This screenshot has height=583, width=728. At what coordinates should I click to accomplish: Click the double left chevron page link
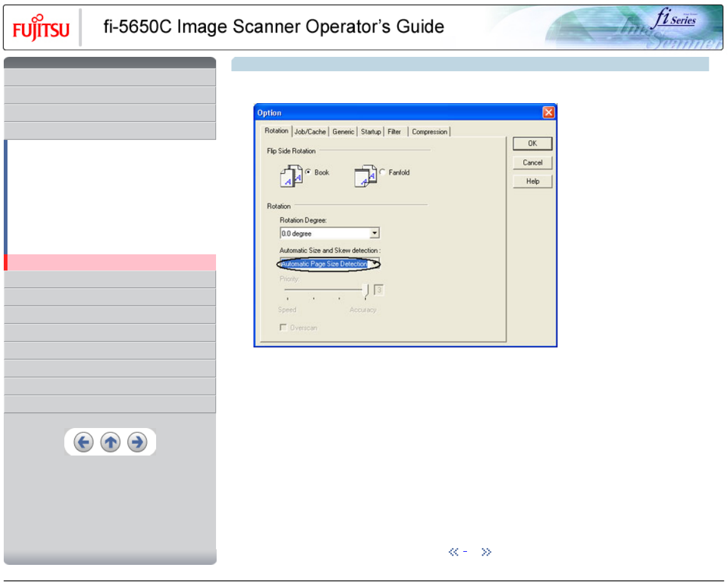click(454, 551)
